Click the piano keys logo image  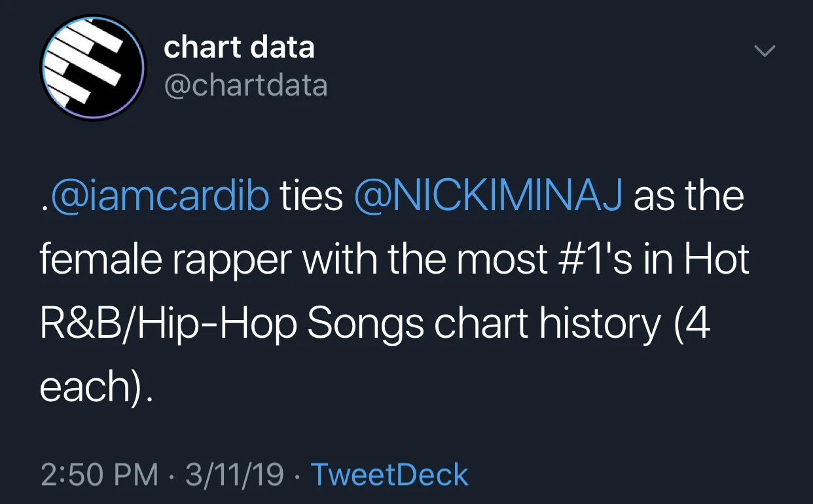pos(93,67)
